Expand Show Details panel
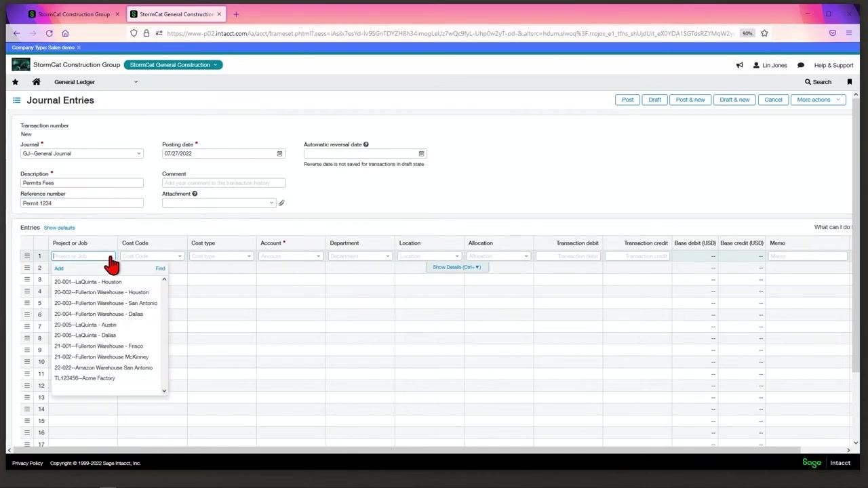This screenshot has height=488, width=868. coord(457,267)
